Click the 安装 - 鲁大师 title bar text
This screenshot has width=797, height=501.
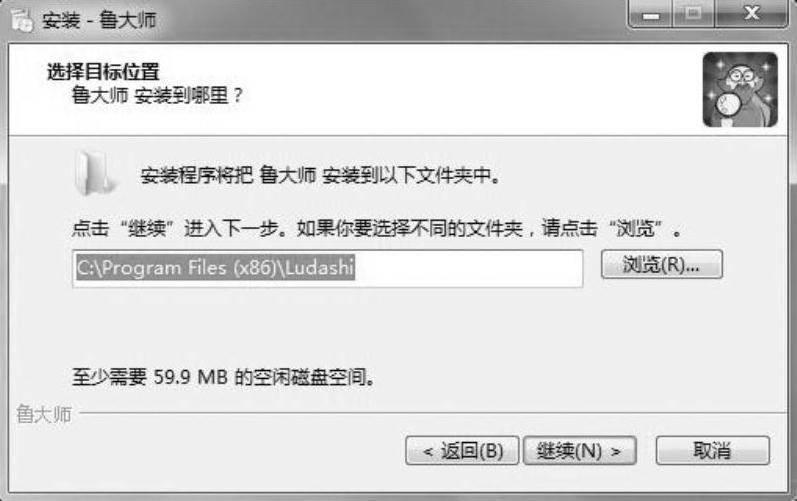pos(99,20)
